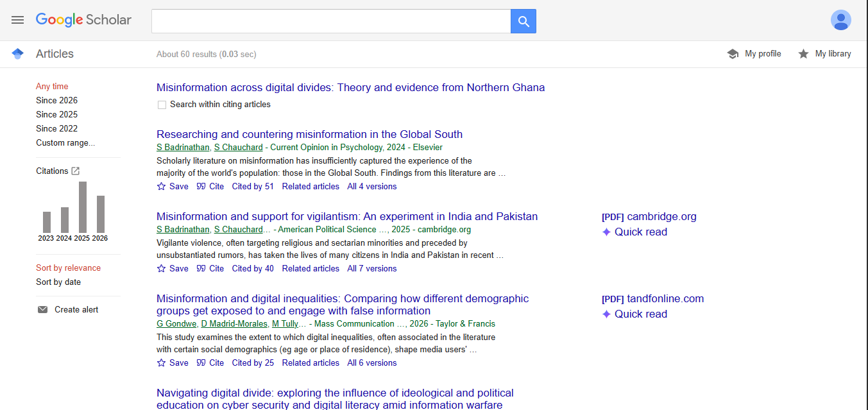The width and height of the screenshot is (868, 410).
Task: Click the My library star icon
Action: click(x=803, y=54)
